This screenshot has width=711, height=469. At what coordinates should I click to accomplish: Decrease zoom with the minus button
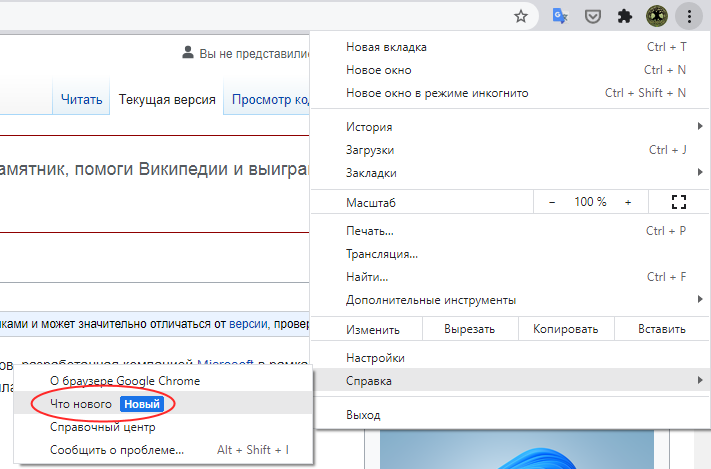tap(552, 202)
